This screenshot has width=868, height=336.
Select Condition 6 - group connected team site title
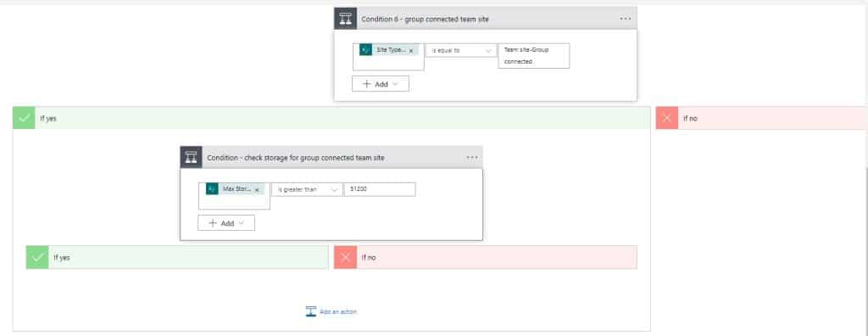[x=426, y=19]
